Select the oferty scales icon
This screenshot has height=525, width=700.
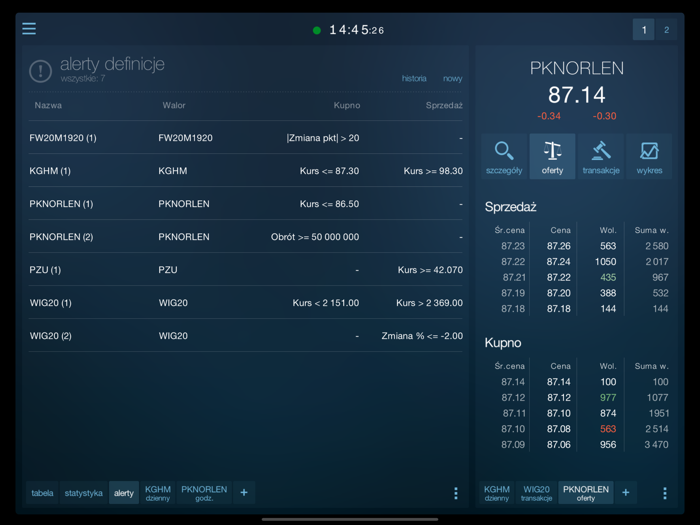(552, 156)
